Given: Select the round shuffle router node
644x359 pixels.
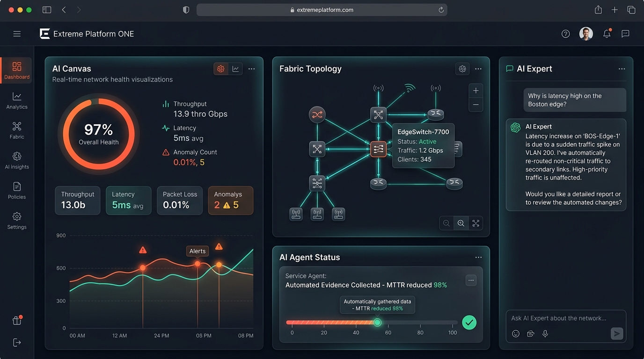Looking at the screenshot, I should (317, 115).
